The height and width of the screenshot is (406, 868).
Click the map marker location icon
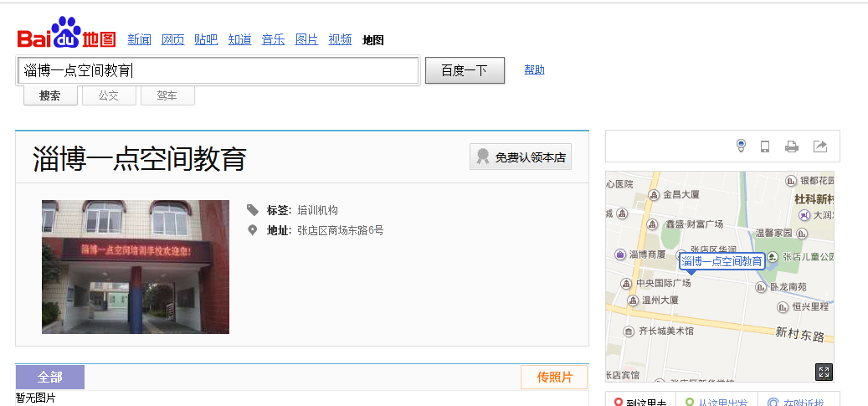[742, 146]
